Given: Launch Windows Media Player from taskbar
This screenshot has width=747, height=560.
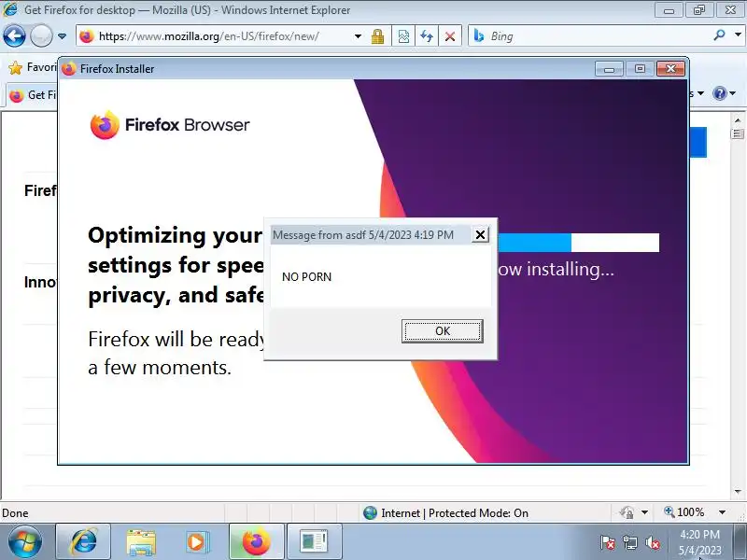Looking at the screenshot, I should [x=197, y=541].
